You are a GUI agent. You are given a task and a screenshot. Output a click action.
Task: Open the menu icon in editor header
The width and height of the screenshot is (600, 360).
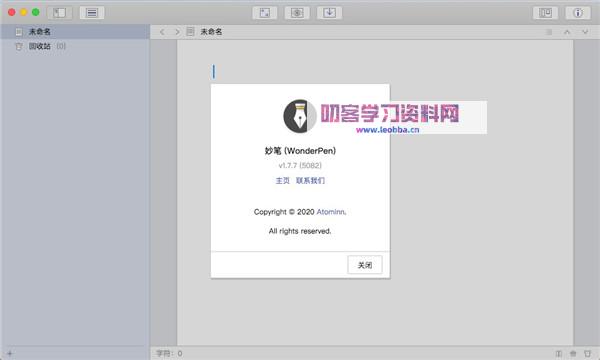click(549, 32)
